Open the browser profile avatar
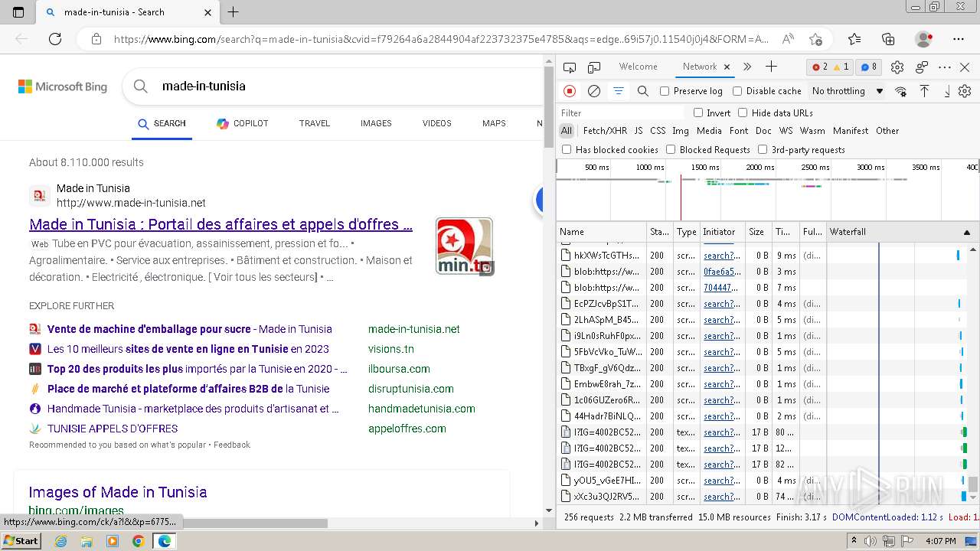 (924, 39)
